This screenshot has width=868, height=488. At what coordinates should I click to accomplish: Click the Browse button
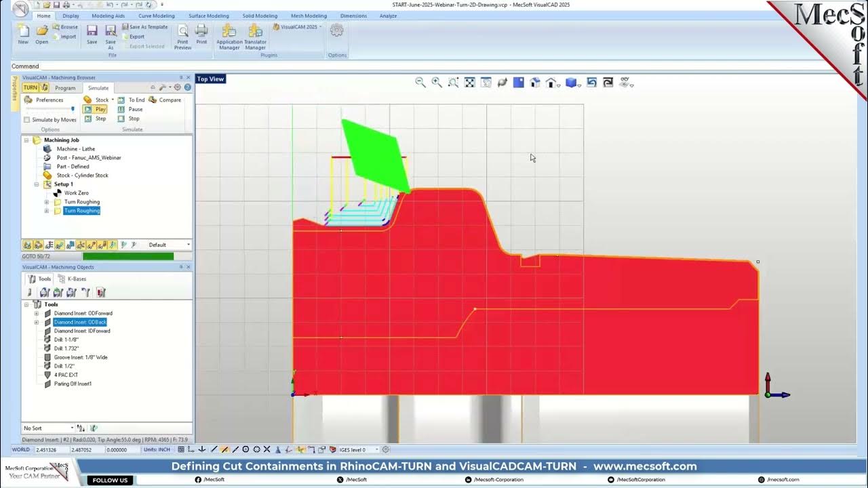click(x=65, y=27)
